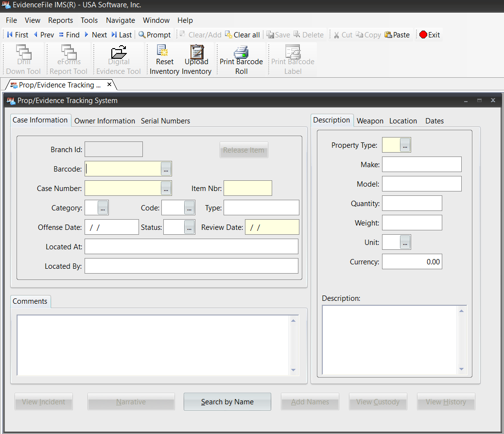504x434 pixels.
Task: Jump to the Last record
Action: [x=122, y=35]
